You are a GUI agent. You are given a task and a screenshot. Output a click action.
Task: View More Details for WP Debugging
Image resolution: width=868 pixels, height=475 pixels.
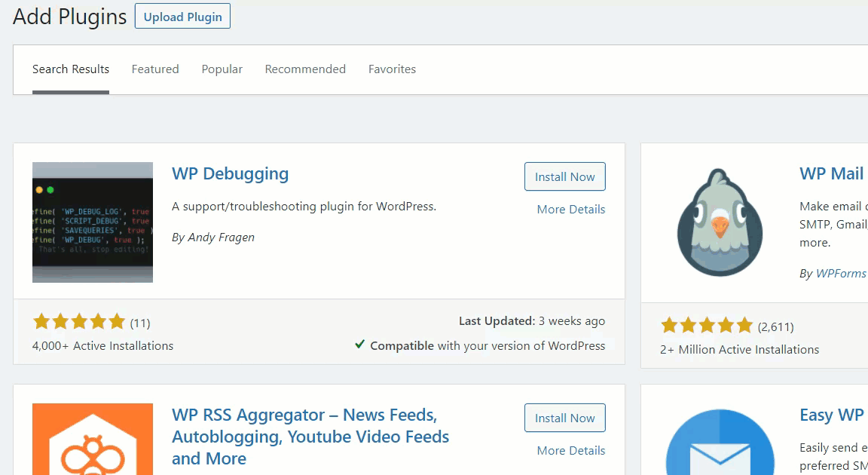tap(570, 210)
